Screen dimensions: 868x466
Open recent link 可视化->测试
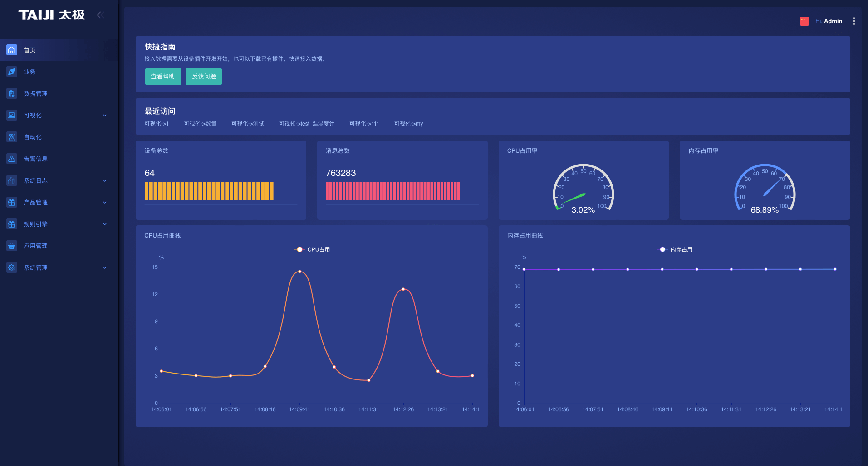248,124
